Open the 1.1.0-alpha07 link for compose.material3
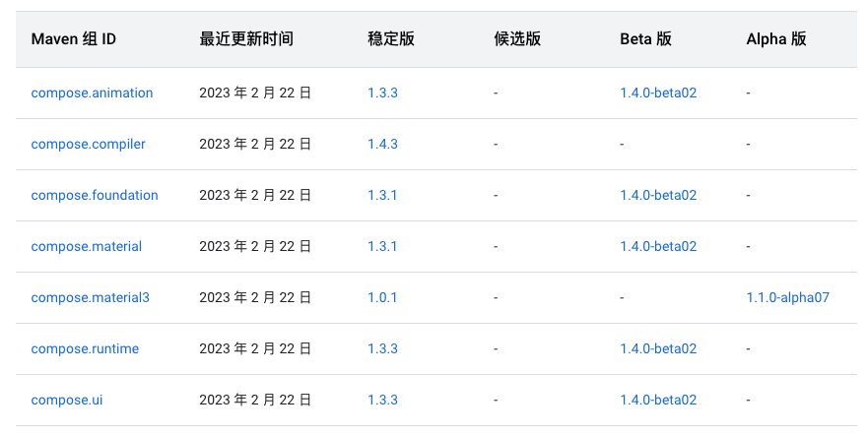 point(787,297)
